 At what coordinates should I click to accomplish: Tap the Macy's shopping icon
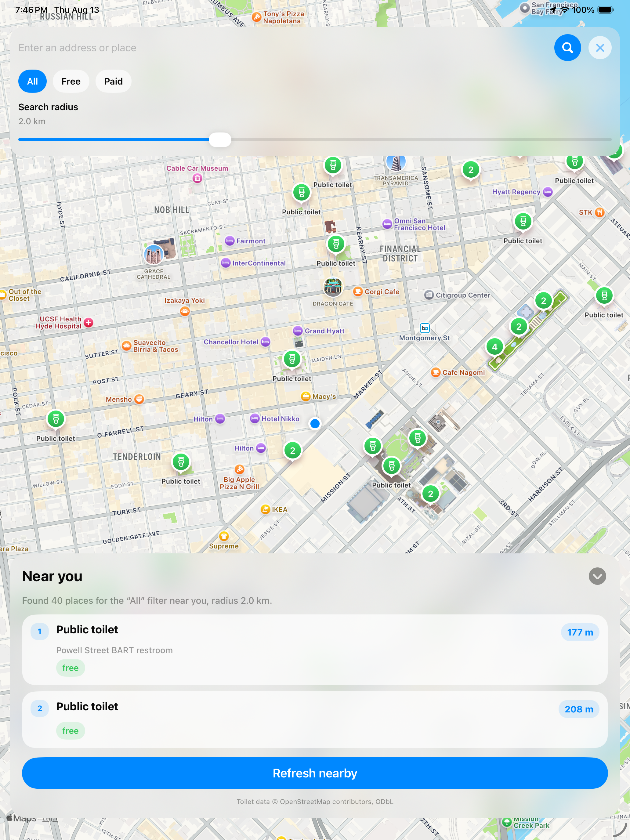tap(305, 396)
